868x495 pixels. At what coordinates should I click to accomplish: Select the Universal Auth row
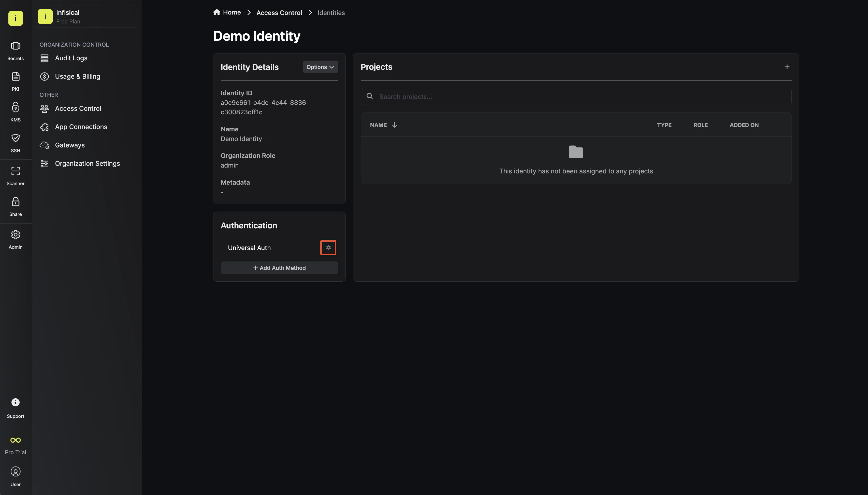point(279,248)
